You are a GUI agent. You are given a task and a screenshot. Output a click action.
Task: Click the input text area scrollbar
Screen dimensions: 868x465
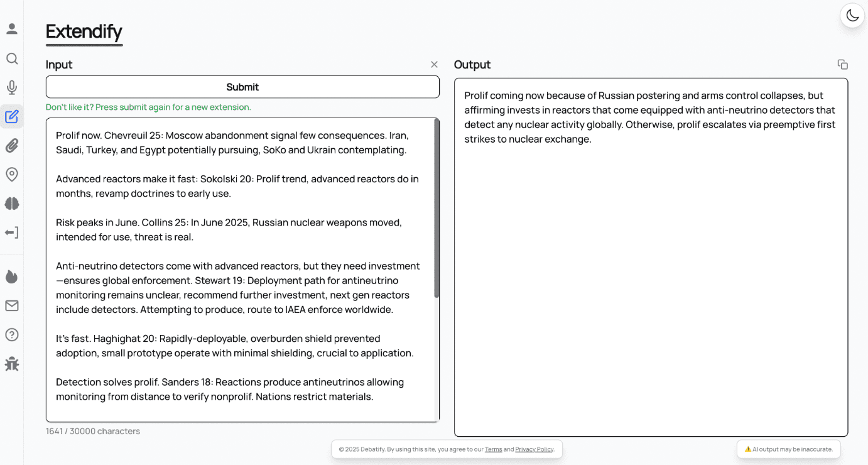pos(437,207)
